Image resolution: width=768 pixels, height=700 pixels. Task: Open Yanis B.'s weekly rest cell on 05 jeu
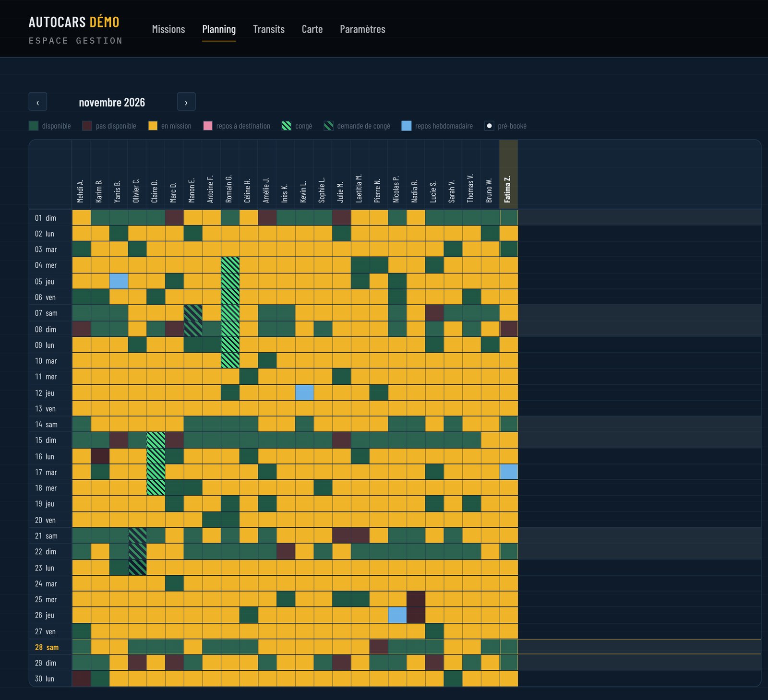119,281
